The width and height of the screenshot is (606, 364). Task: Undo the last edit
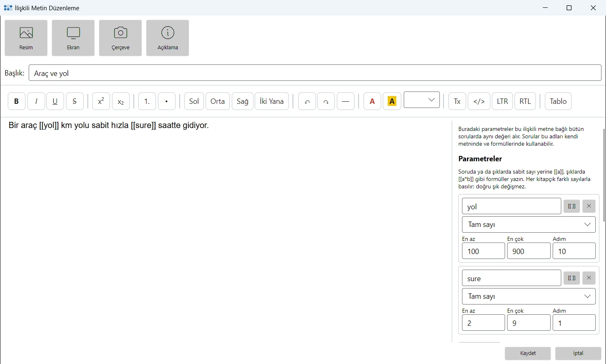point(307,101)
